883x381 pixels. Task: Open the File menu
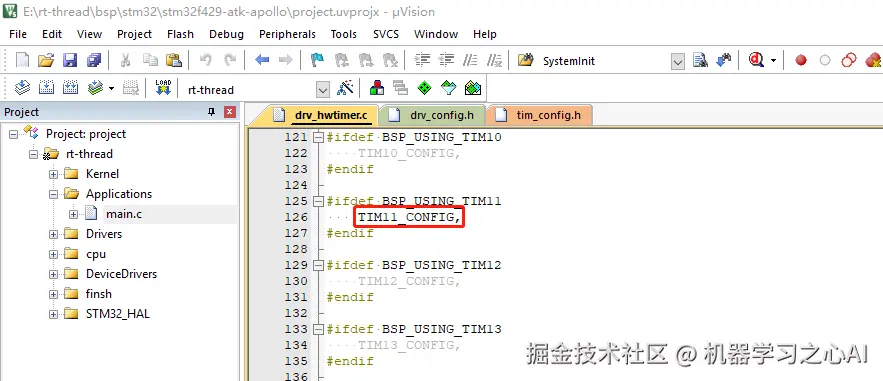(x=18, y=34)
